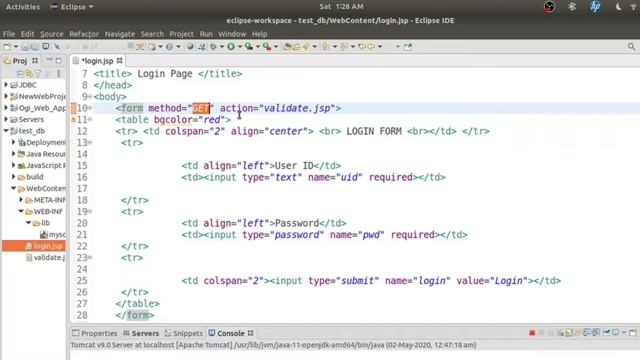
Task: Click the scroll lock icon in Console toolbar
Action: [569, 333]
